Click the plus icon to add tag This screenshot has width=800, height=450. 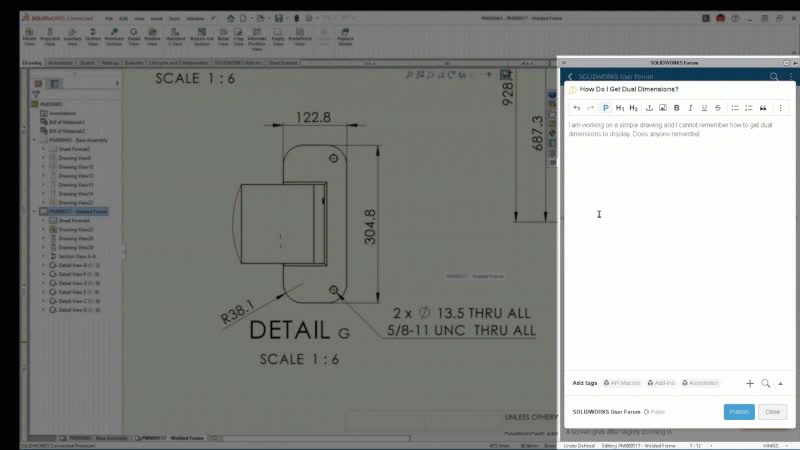pos(749,383)
